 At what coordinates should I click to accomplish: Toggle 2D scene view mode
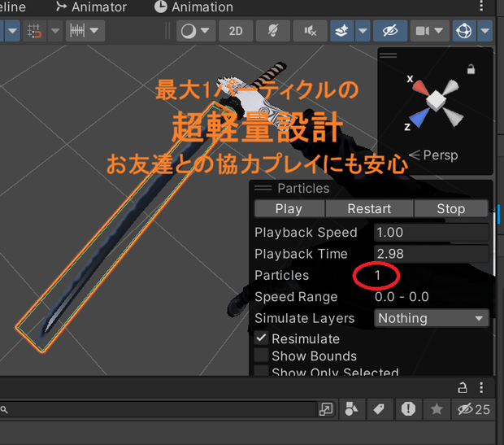pyautogui.click(x=236, y=31)
